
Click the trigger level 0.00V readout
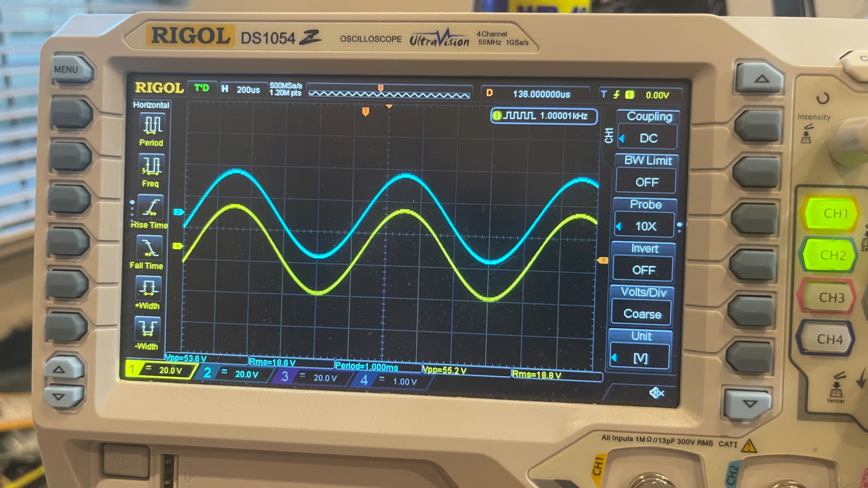[x=657, y=95]
